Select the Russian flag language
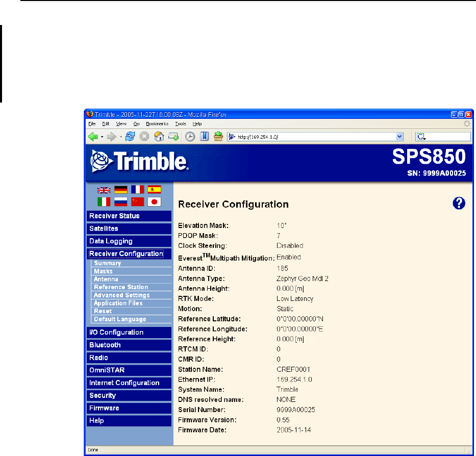 121,202
